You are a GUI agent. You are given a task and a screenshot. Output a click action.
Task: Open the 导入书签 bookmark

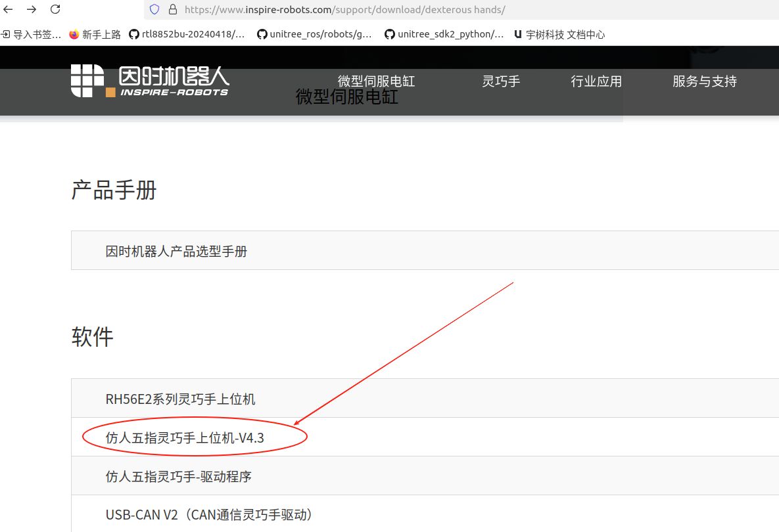31,34
